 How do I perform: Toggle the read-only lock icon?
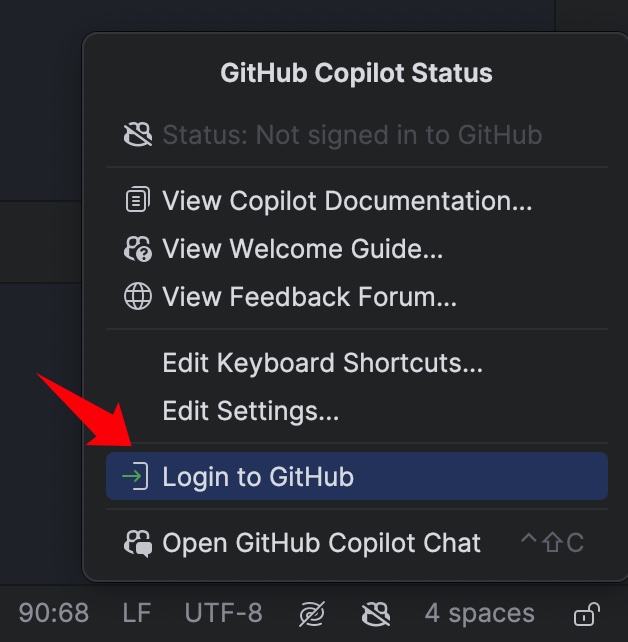click(587, 614)
